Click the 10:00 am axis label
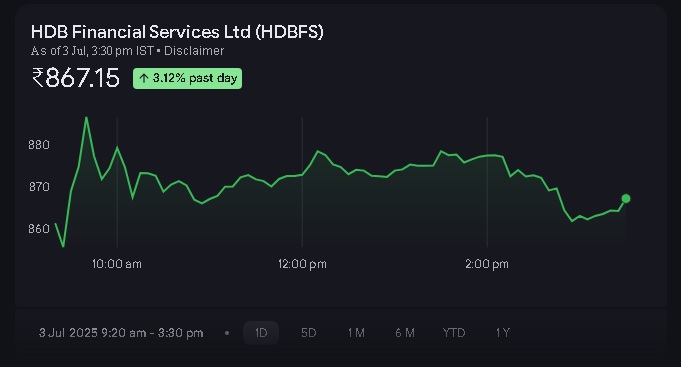 (x=117, y=264)
